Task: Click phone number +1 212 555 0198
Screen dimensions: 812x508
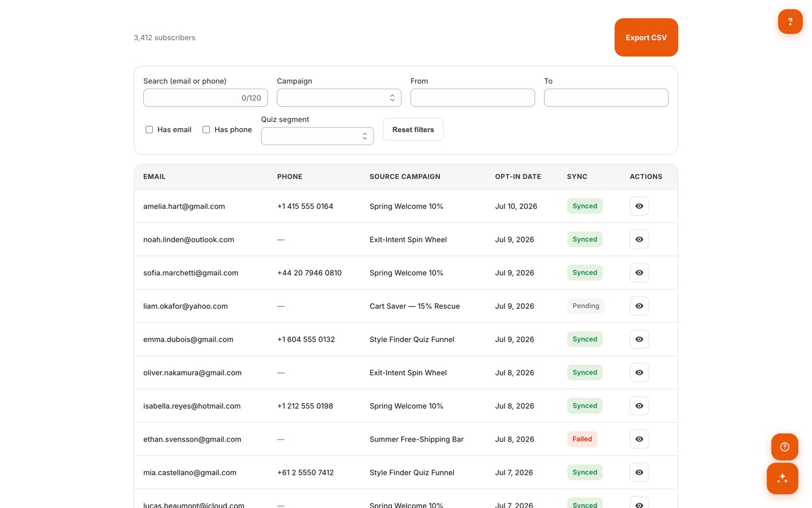Action: [305, 406]
